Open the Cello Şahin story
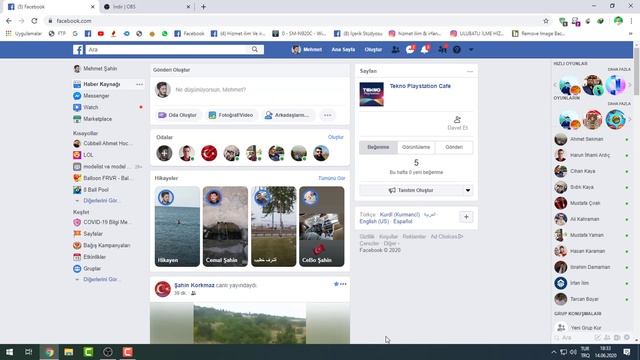 (x=322, y=227)
